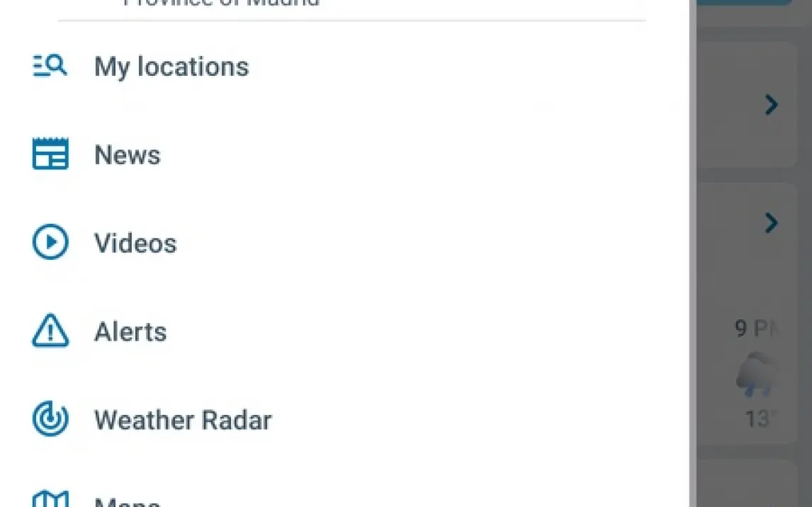The height and width of the screenshot is (507, 812).
Task: Click the My locations search-list icon
Action: coord(50,67)
